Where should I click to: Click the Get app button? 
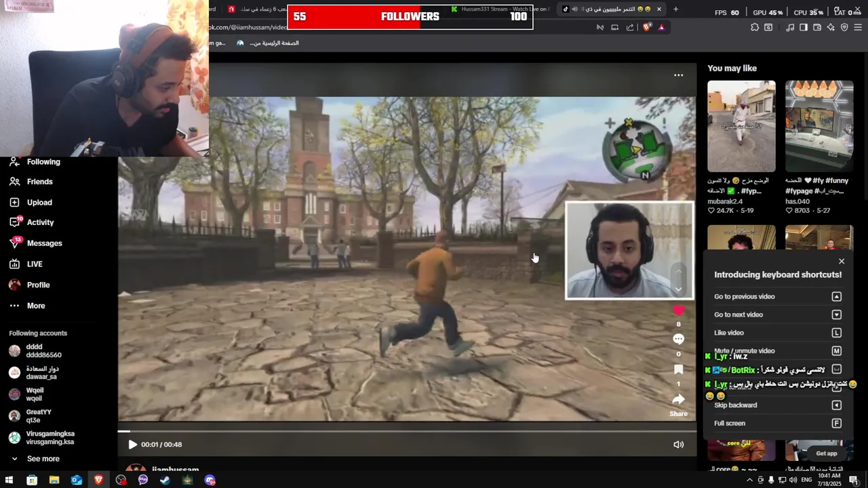(x=827, y=453)
